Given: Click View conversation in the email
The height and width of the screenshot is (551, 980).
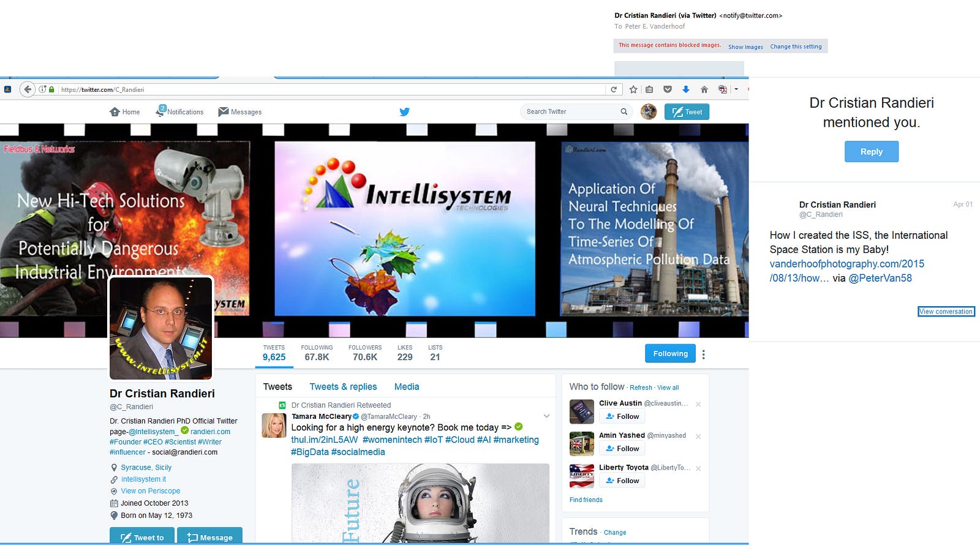Looking at the screenshot, I should coord(946,312).
